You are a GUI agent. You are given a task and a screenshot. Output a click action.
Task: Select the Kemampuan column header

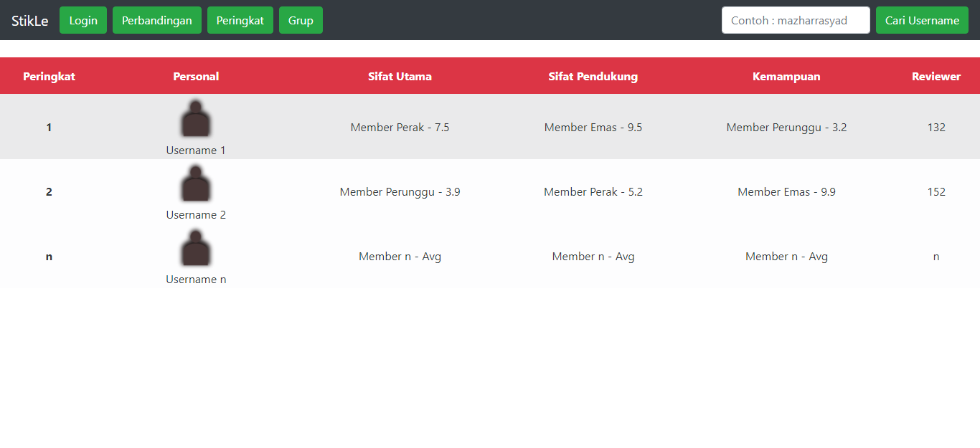(786, 76)
